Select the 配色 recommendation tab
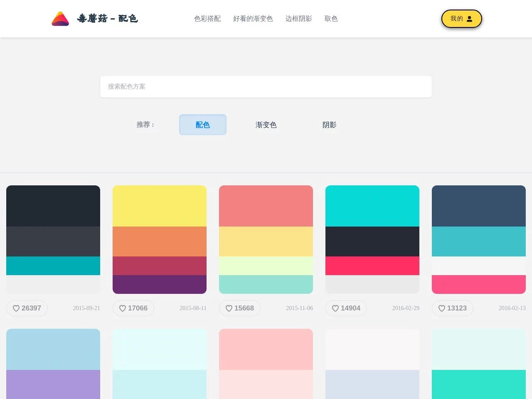 [202, 125]
